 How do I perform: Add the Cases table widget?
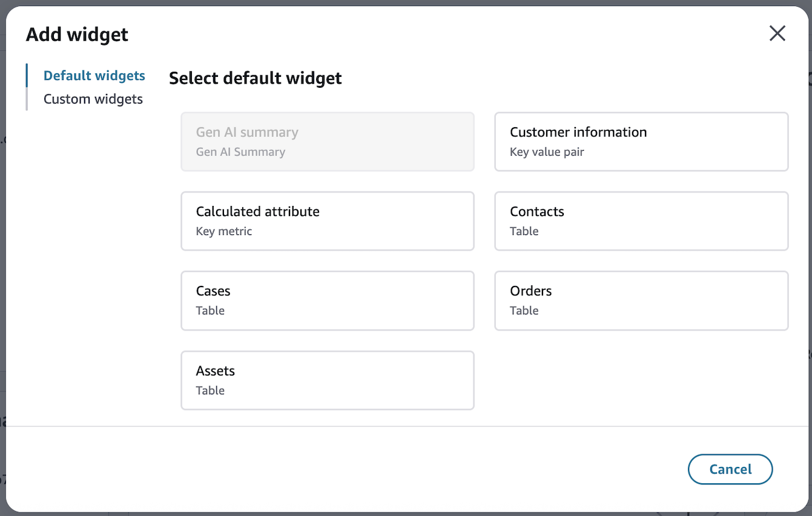(327, 300)
